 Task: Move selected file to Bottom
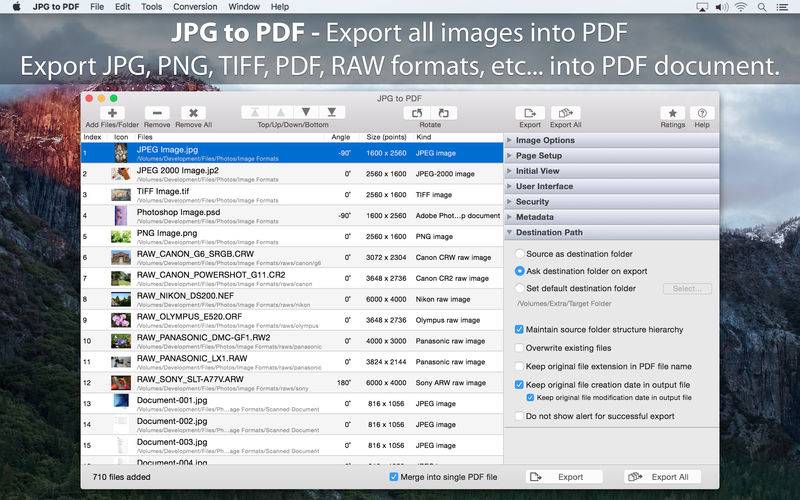pyautogui.click(x=332, y=112)
